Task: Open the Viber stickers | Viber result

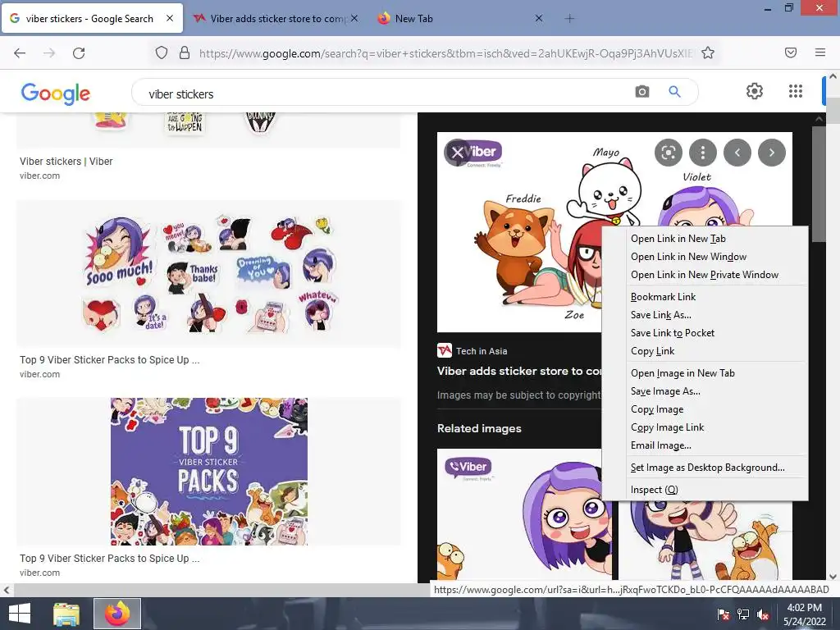Action: pyautogui.click(x=66, y=162)
